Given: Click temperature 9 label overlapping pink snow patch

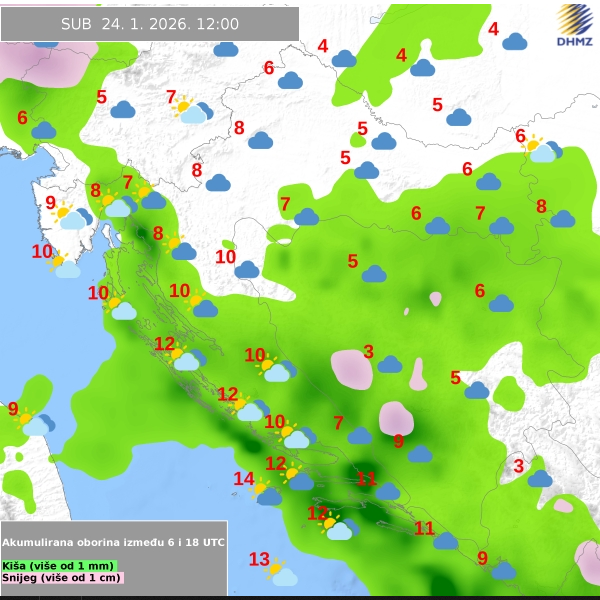Looking at the screenshot, I should coord(398,441).
